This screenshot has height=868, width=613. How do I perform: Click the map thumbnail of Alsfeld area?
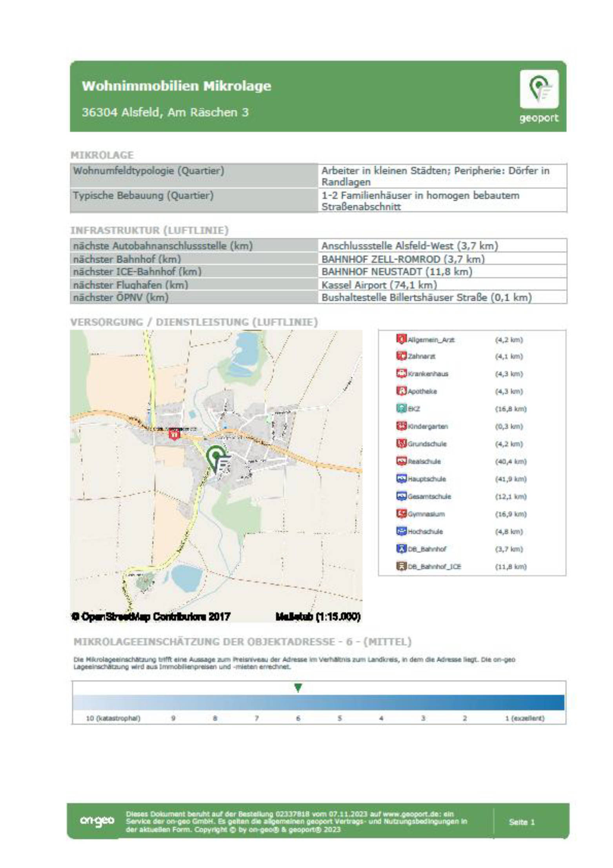tap(216, 476)
